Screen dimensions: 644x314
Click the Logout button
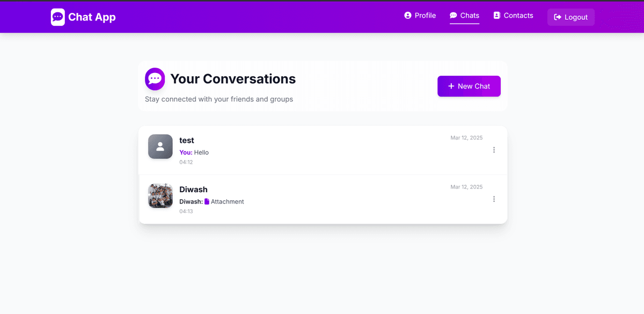click(570, 17)
